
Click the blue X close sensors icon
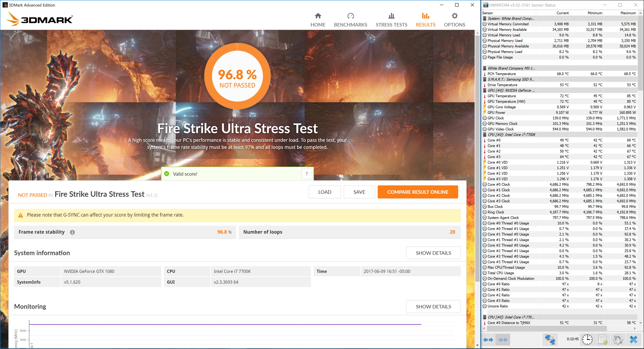tap(633, 340)
